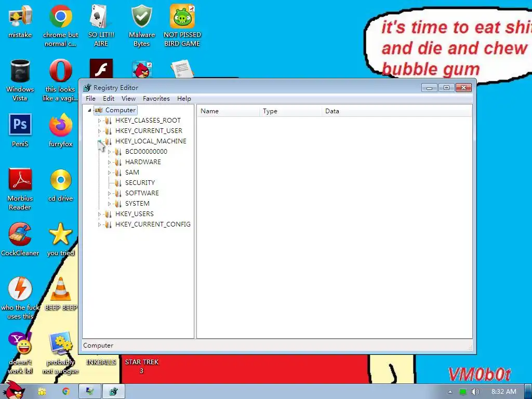Expand the HARDWARE key arrow
The image size is (532, 399).
tap(109, 162)
